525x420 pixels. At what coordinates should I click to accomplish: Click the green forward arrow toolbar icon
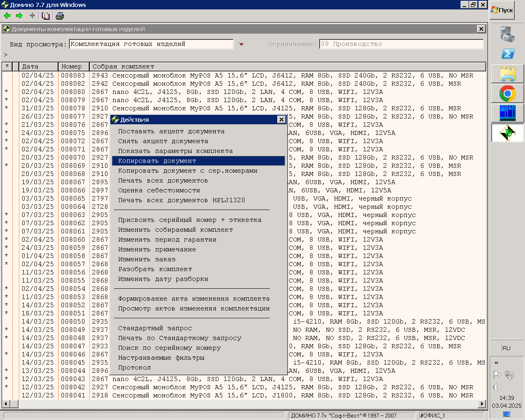tap(19, 16)
